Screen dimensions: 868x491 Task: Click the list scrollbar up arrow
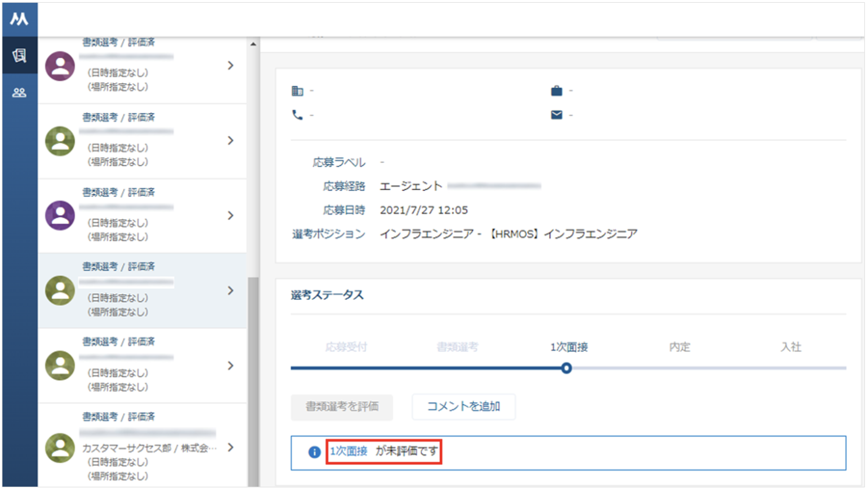coord(253,44)
